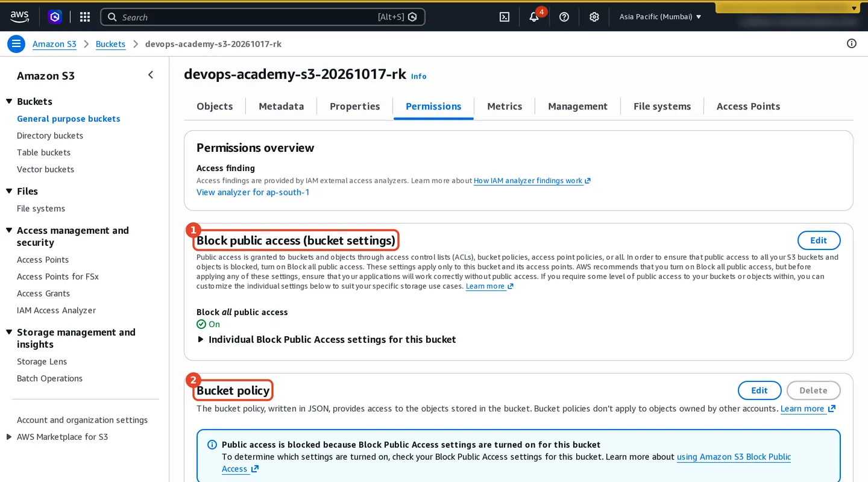Open the Management tab
Screen dimensions: 868x482
(x=577, y=106)
